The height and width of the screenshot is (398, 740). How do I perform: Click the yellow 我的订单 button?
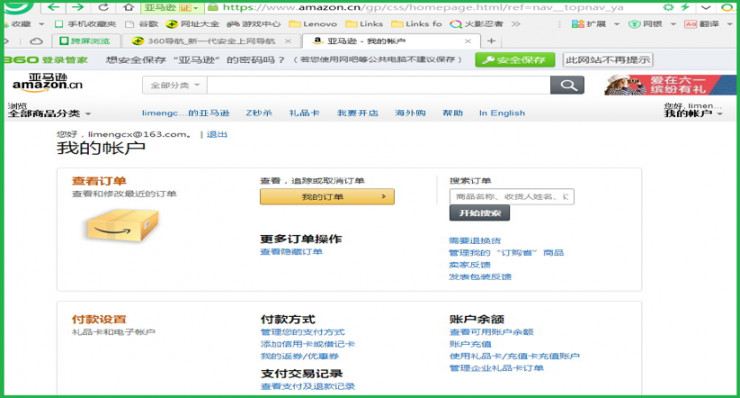327,196
